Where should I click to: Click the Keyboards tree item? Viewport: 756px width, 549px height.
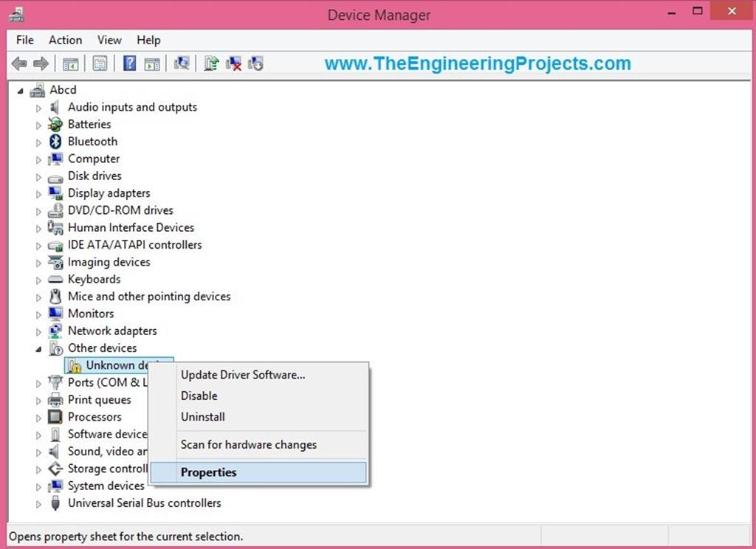tap(94, 279)
